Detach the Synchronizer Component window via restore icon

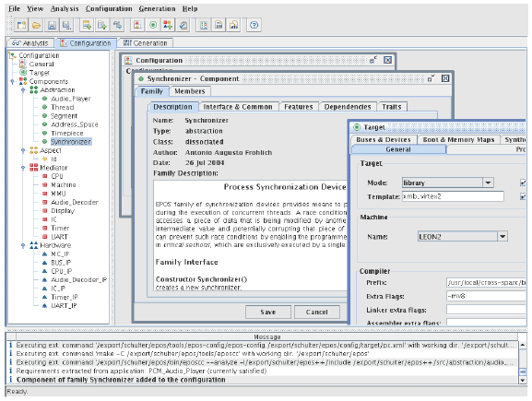click(431, 78)
